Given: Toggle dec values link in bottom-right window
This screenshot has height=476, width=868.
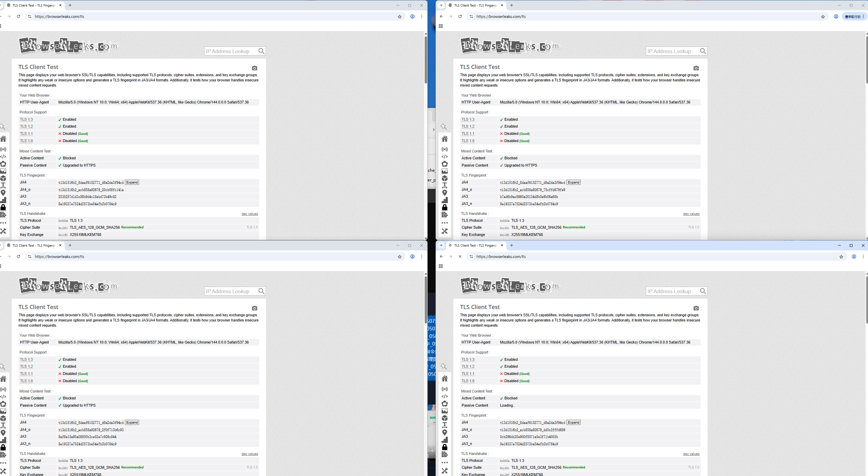Looking at the screenshot, I should [691, 454].
